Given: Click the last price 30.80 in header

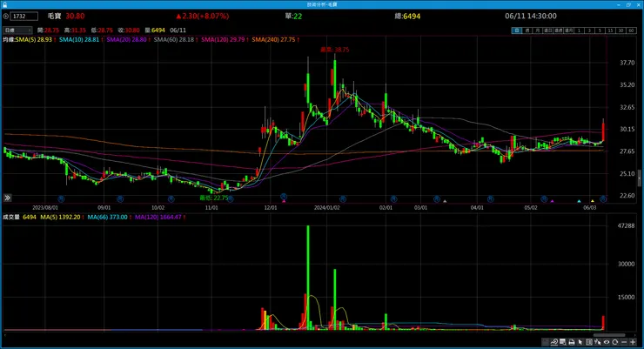Looking at the screenshot, I should (x=75, y=16).
